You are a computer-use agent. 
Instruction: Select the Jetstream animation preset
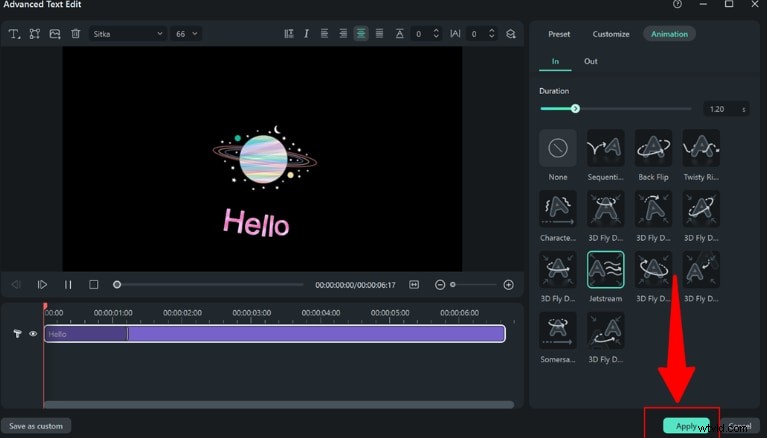(x=605, y=269)
